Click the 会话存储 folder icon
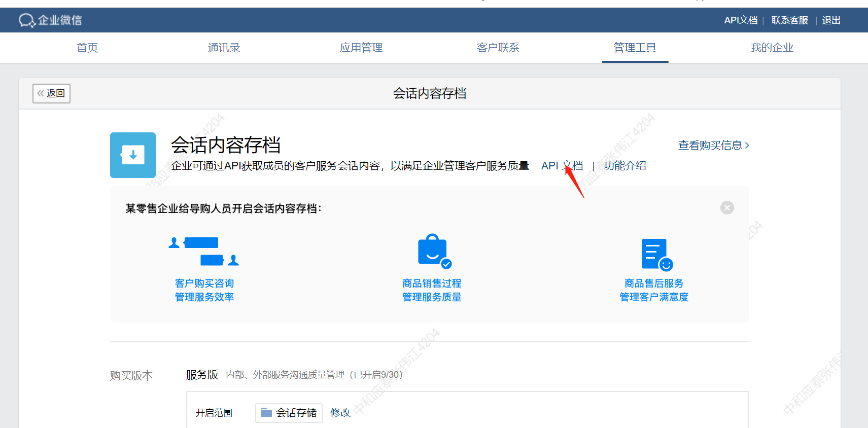The height and width of the screenshot is (428, 868). click(x=266, y=413)
